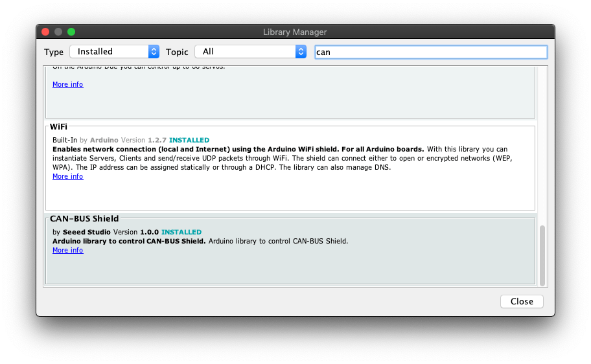Click the Type label
This screenshot has width=591, height=364.
click(x=54, y=52)
